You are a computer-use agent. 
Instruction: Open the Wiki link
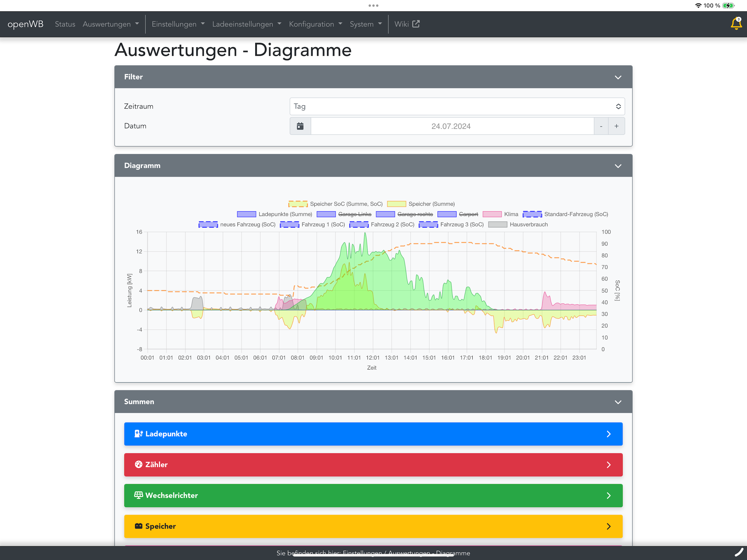pyautogui.click(x=407, y=24)
